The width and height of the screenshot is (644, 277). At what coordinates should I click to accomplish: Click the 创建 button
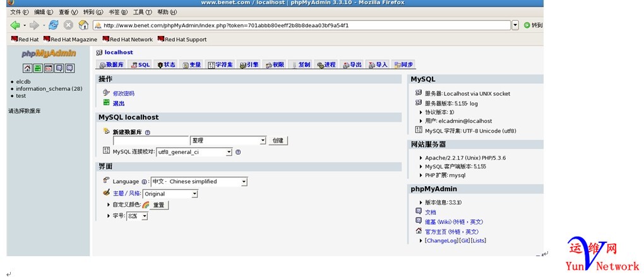click(x=278, y=140)
